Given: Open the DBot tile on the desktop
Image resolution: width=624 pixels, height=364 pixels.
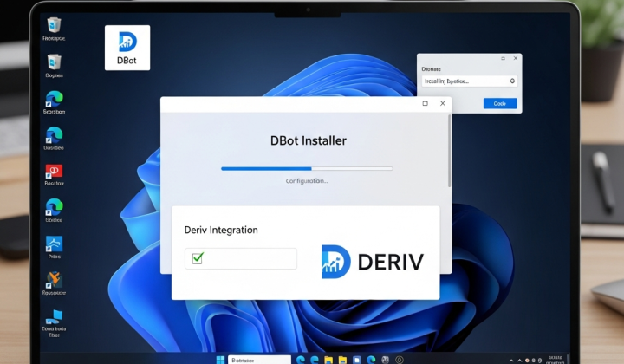Looking at the screenshot, I should pos(127,48).
